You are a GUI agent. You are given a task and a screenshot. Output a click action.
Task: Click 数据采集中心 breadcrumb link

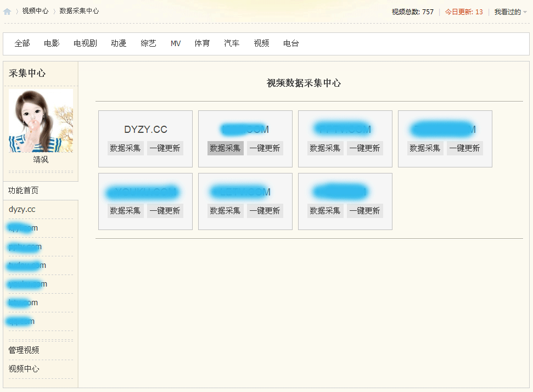coord(79,11)
